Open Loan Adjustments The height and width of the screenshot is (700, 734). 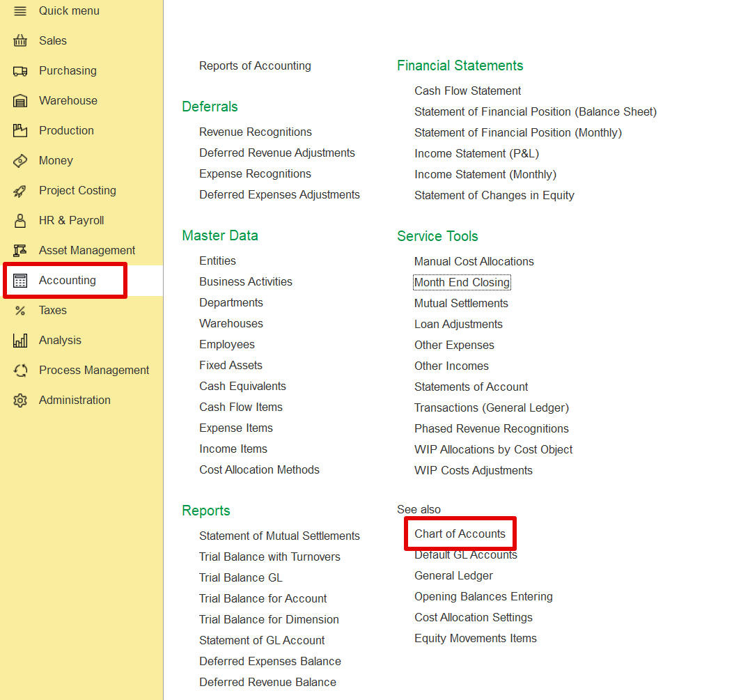458,325
